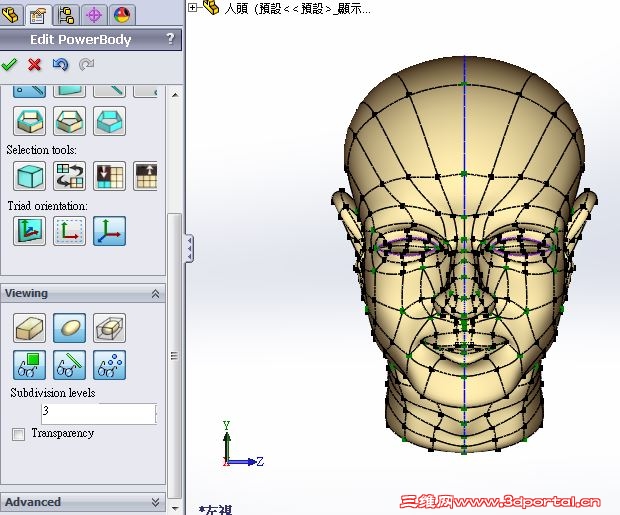Click the 人頭 part name in flyout tree
620x515 pixels.
click(236, 8)
